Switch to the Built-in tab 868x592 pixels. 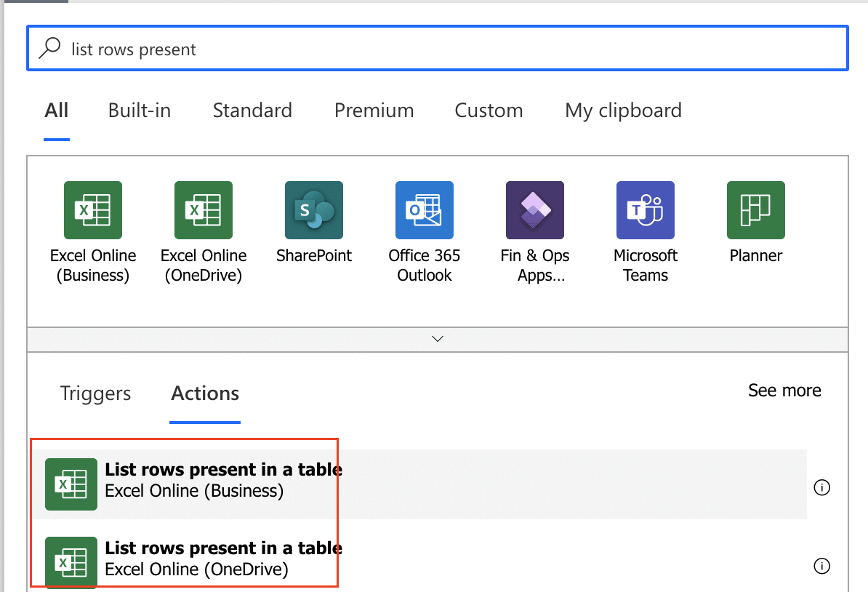pos(140,111)
